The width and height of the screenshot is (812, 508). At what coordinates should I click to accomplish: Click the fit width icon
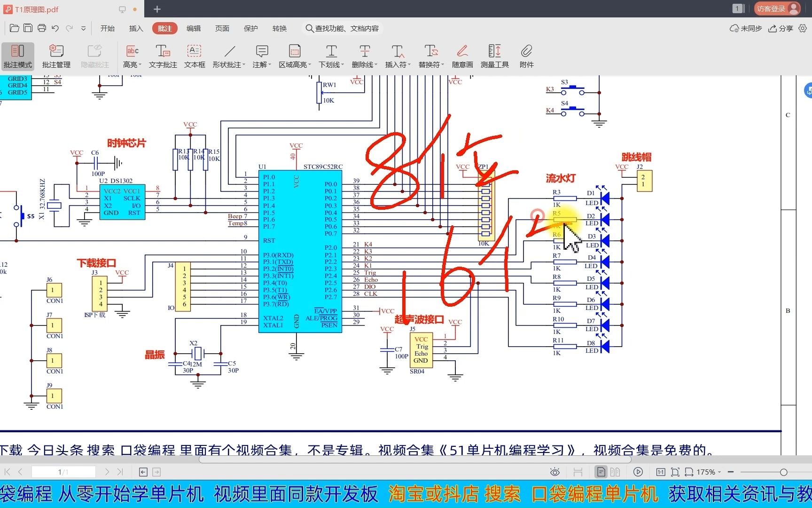(x=689, y=472)
